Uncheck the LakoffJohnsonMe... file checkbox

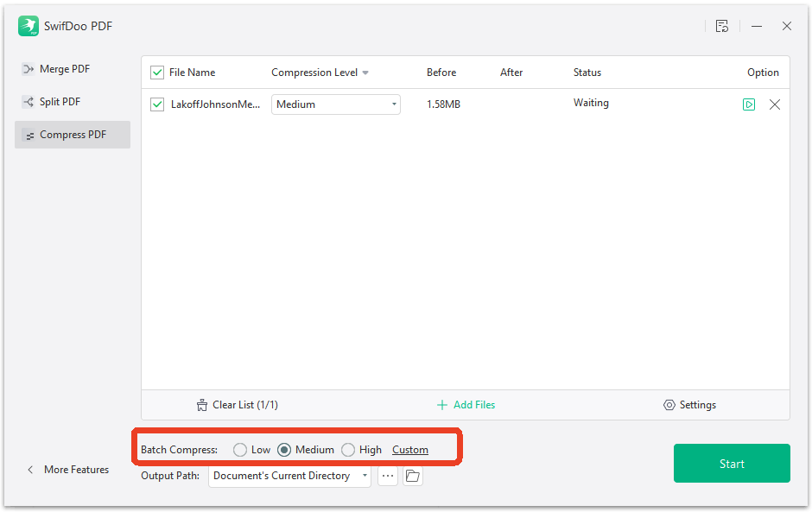(157, 104)
